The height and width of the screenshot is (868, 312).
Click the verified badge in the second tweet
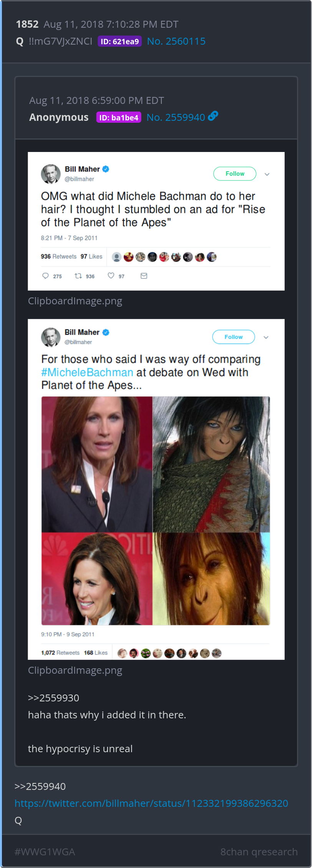[106, 332]
